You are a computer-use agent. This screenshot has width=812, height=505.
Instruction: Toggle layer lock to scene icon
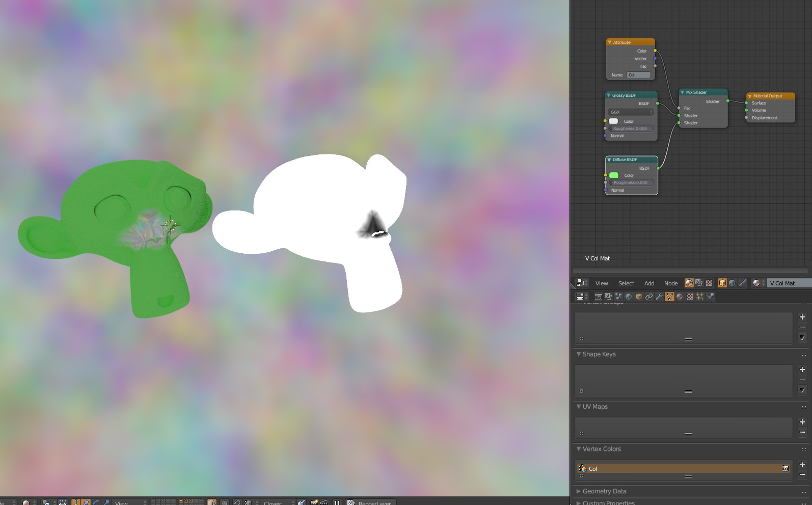tap(211, 502)
